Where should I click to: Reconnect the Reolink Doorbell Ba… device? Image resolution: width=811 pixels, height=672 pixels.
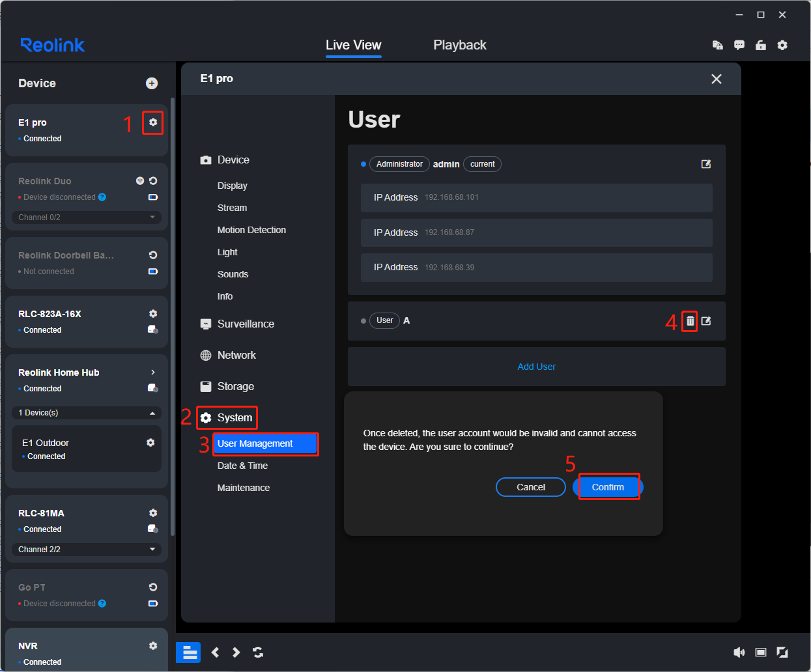(153, 255)
